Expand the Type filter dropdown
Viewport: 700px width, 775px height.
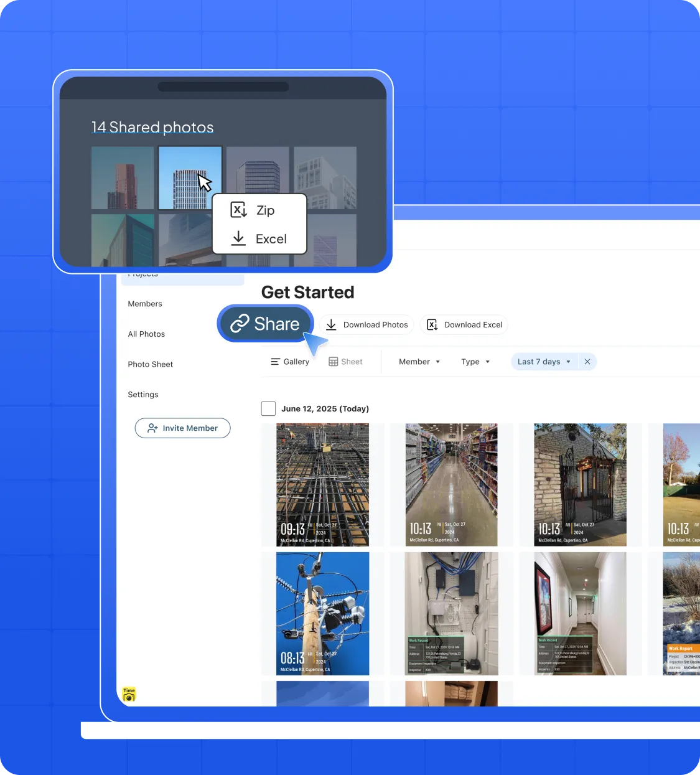[475, 361]
